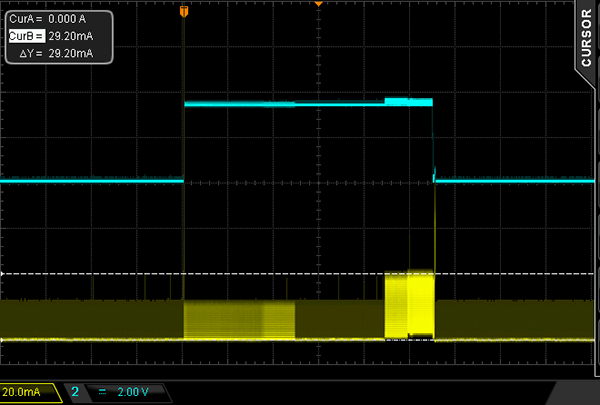Click the cyan baseline trace right of the pulse
This screenshot has width=600, height=405.
click(x=515, y=181)
